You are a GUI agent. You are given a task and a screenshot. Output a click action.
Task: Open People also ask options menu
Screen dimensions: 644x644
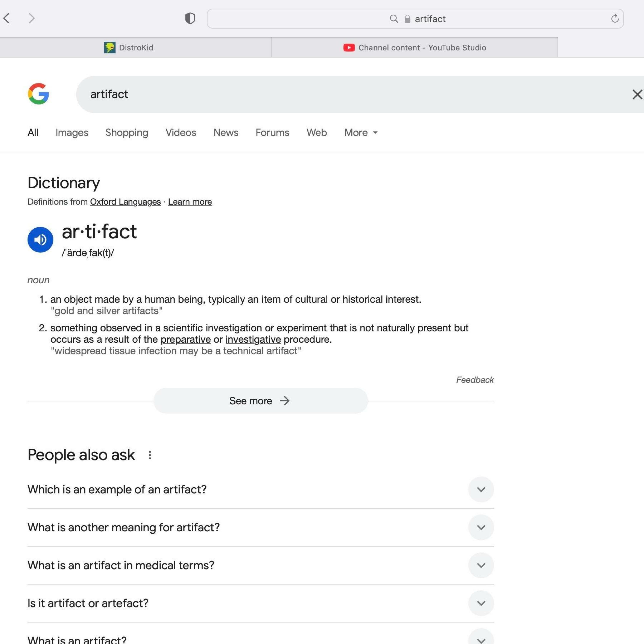tap(150, 455)
